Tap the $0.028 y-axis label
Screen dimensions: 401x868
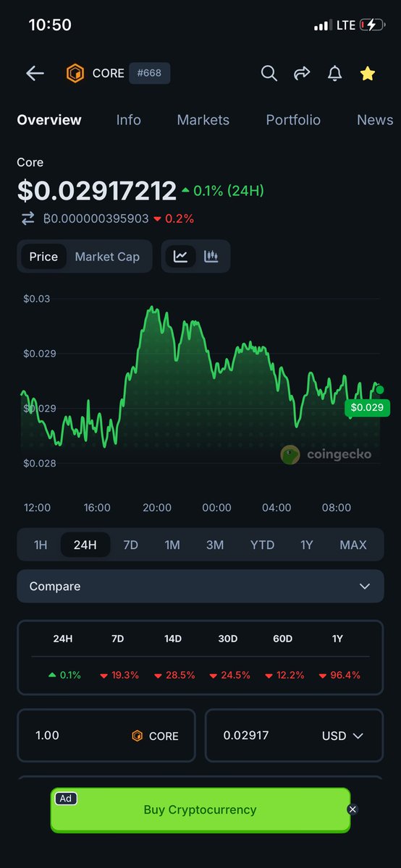(x=39, y=463)
